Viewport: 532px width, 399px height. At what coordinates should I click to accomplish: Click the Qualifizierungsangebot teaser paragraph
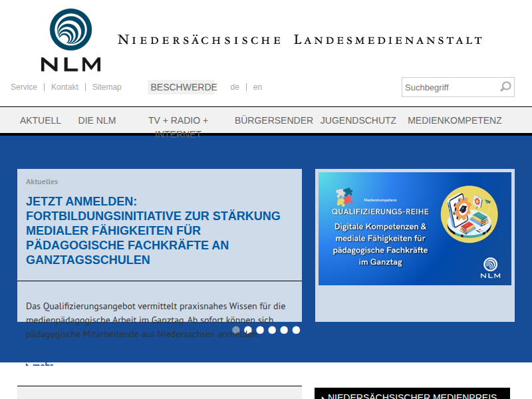[x=156, y=320]
